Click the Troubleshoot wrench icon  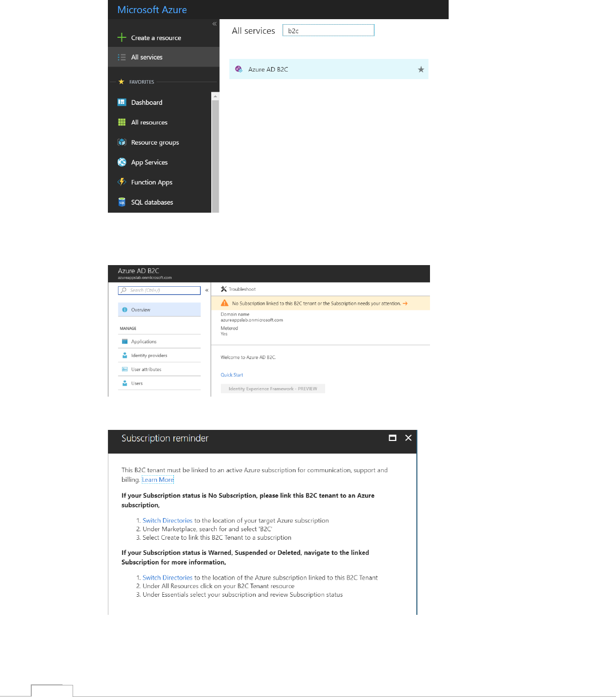(224, 289)
